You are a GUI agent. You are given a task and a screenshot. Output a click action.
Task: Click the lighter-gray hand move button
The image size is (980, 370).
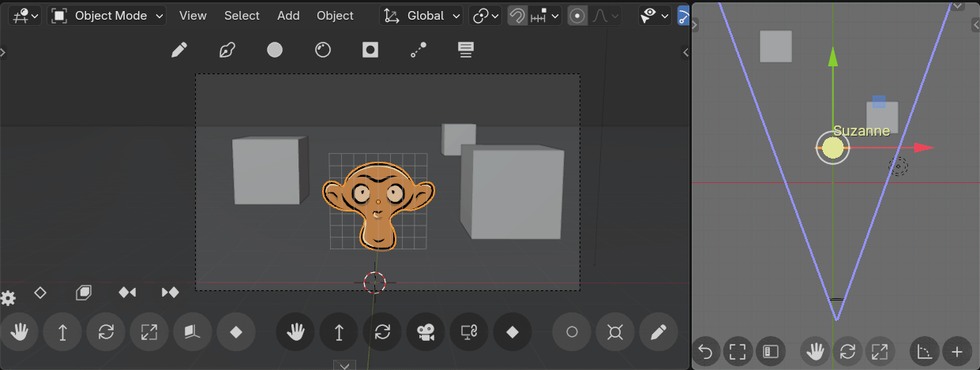pos(20,332)
